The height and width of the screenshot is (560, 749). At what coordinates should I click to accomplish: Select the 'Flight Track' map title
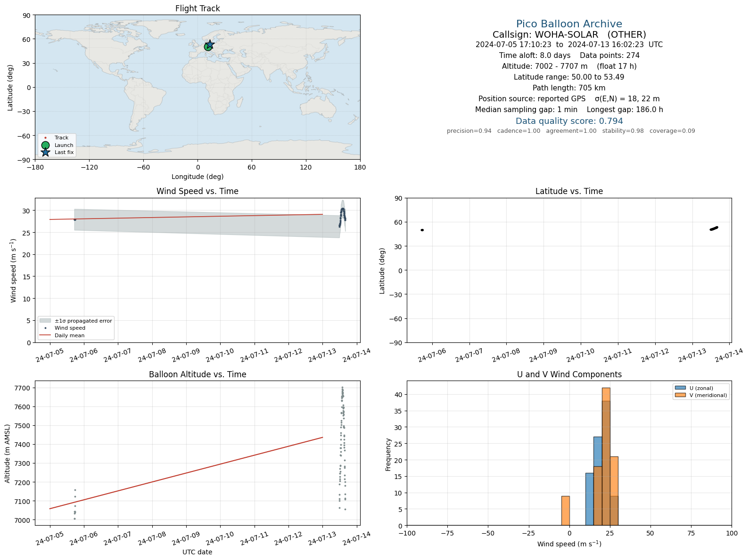pyautogui.click(x=198, y=8)
